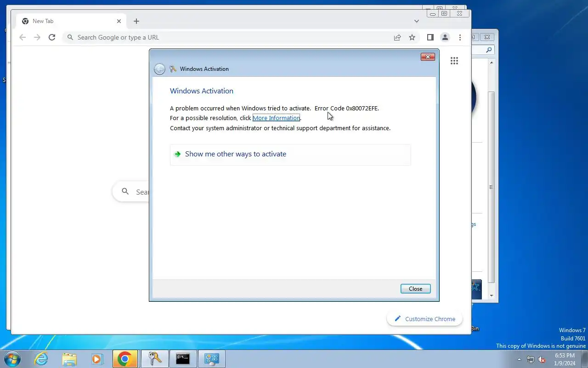The image size is (588, 368).
Task: Launch Internet Explorer from the taskbar
Action: coord(42,359)
